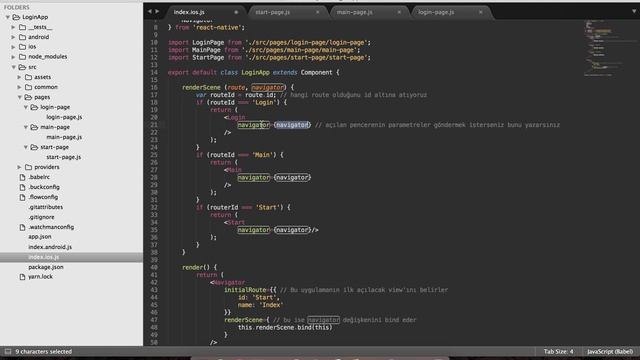Click the ios folder icon
Screen dimensions: 640x360
(x=22, y=47)
